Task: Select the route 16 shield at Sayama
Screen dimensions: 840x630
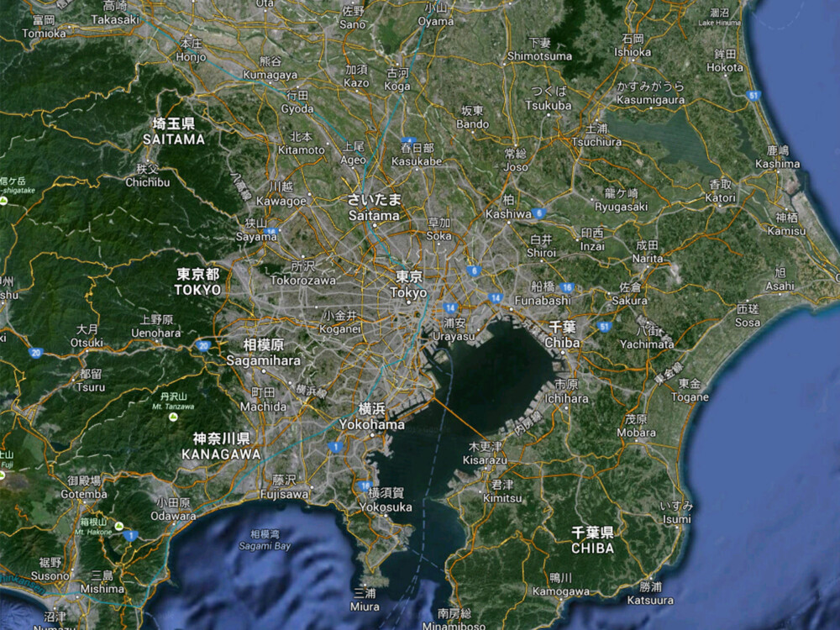Action: (x=271, y=232)
